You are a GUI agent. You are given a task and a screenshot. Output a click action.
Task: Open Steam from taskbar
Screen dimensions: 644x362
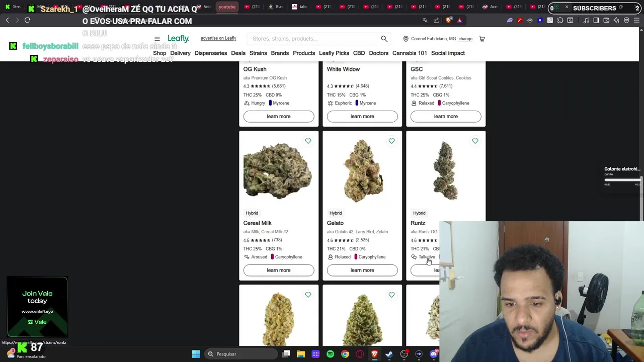click(x=389, y=354)
